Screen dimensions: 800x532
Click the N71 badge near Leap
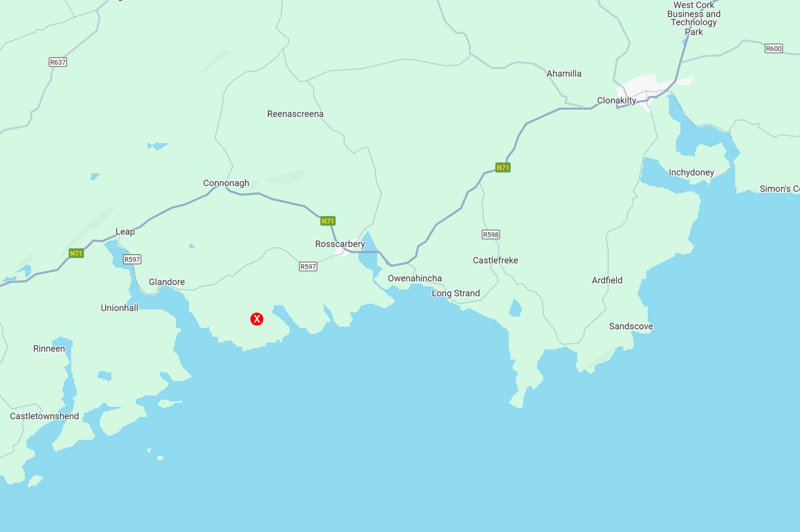coord(76,253)
